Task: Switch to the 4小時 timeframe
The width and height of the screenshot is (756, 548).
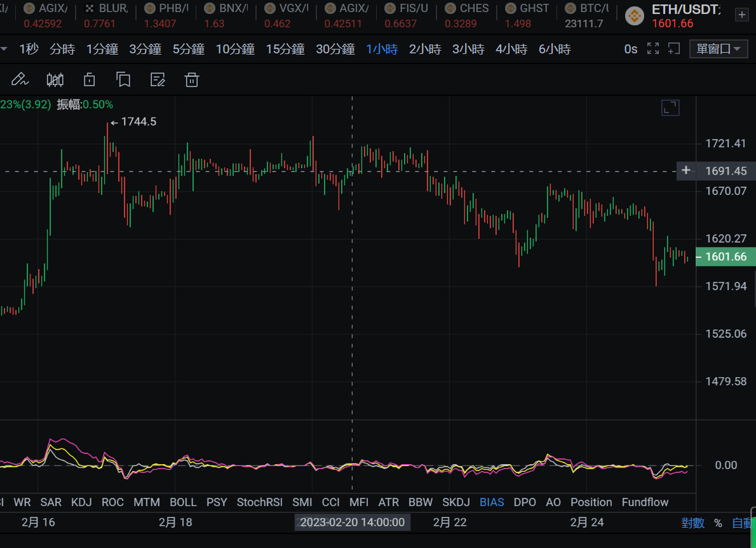Action: 511,49
